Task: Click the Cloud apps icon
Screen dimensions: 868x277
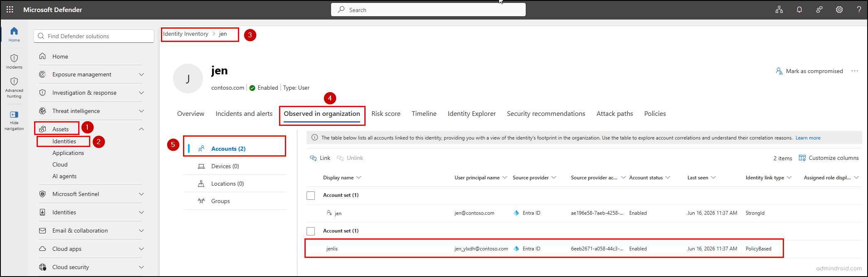Action: pyautogui.click(x=42, y=249)
